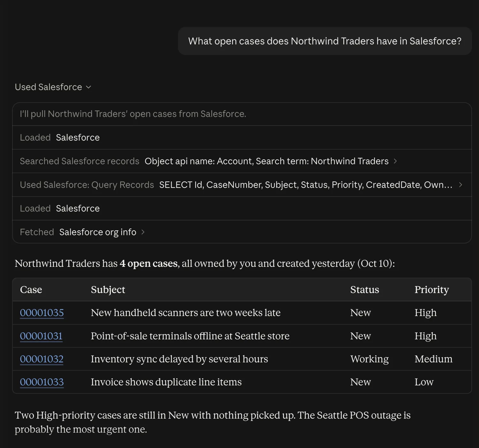The height and width of the screenshot is (448, 479).
Task: Click the Case column header
Action: (x=31, y=290)
